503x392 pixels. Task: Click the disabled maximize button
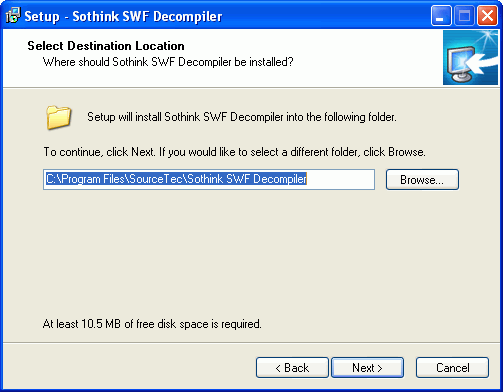point(464,16)
